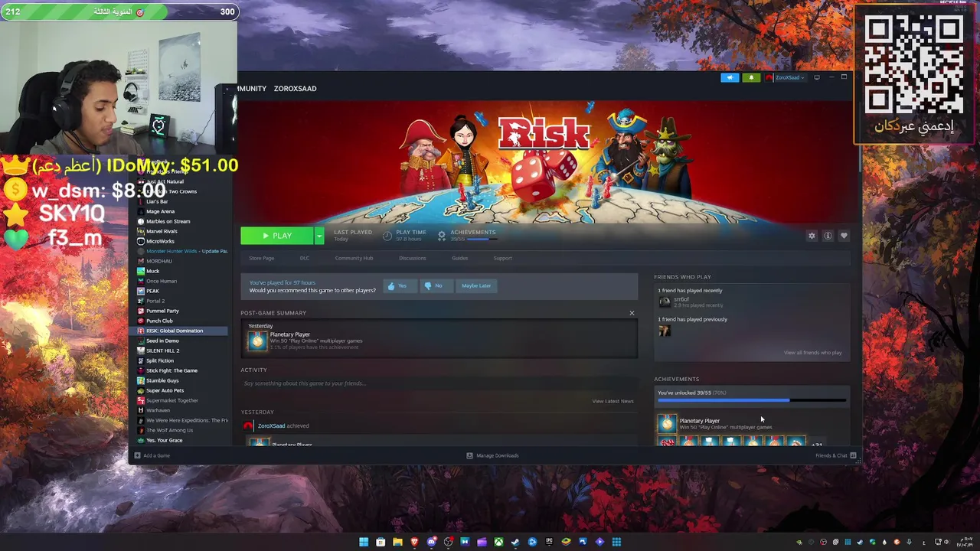
Task: Select Liar's Bar in the library list
Action: pos(157,201)
